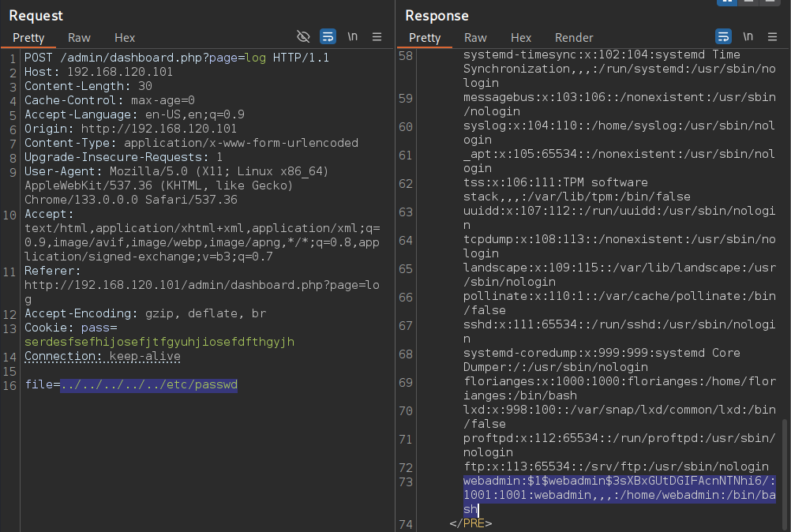Click the Origin: http://192.168.120.101 header
This screenshot has height=532, width=791.
[x=131, y=129]
